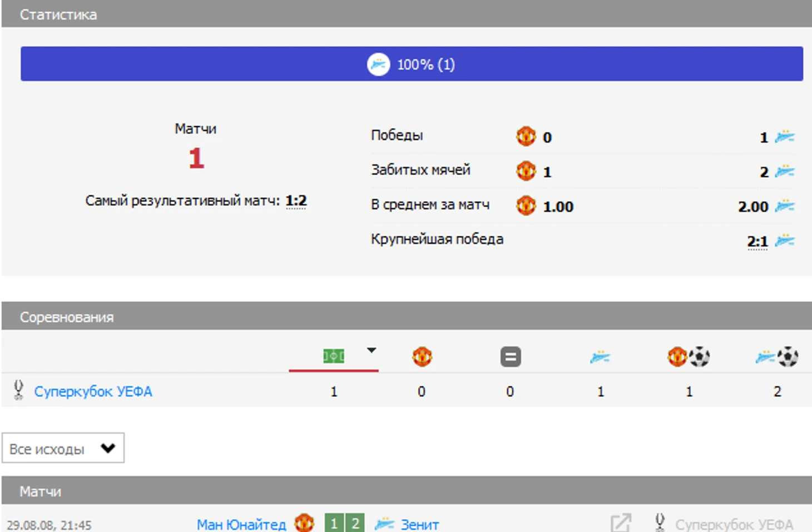The height and width of the screenshot is (532, 812).
Task: Click Zenit logo in В среднем за матч row
Action: click(x=785, y=206)
